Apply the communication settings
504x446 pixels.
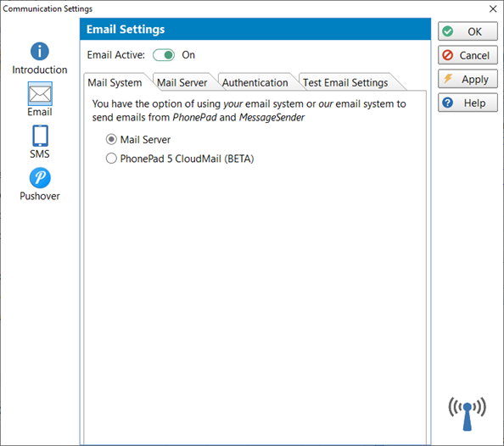click(468, 79)
